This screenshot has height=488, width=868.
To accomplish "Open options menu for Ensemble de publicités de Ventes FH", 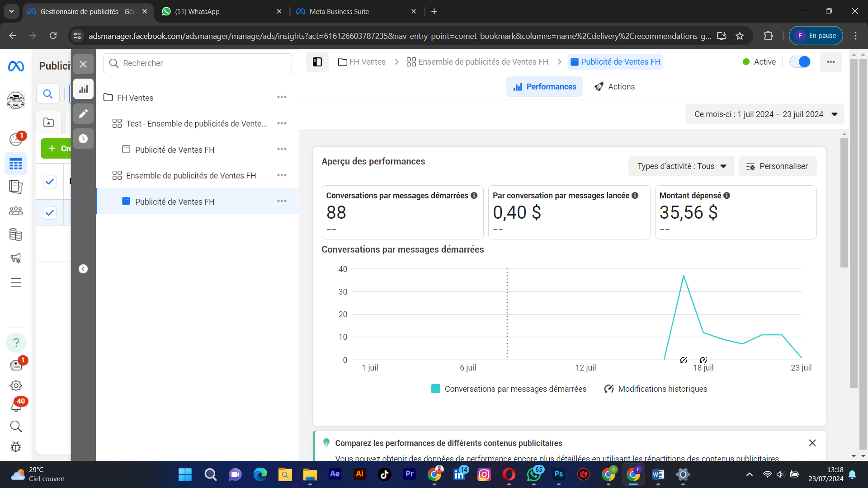I will pos(282,175).
